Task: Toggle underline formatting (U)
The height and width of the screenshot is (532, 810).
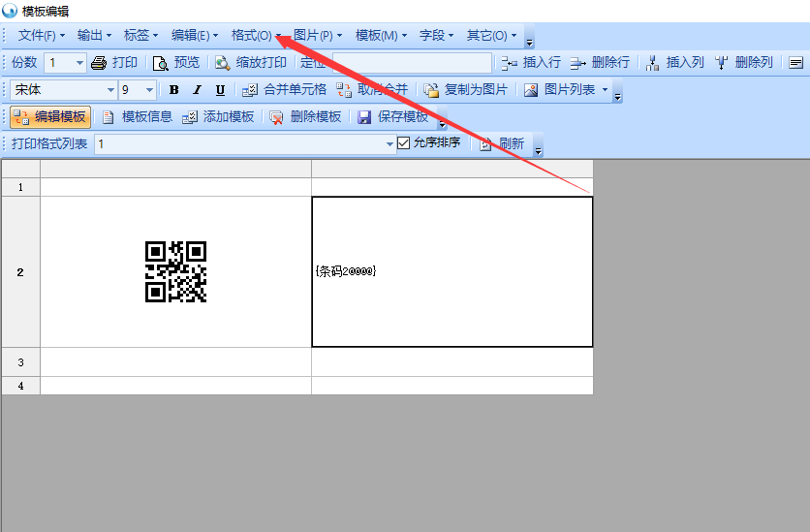Action: click(220, 90)
